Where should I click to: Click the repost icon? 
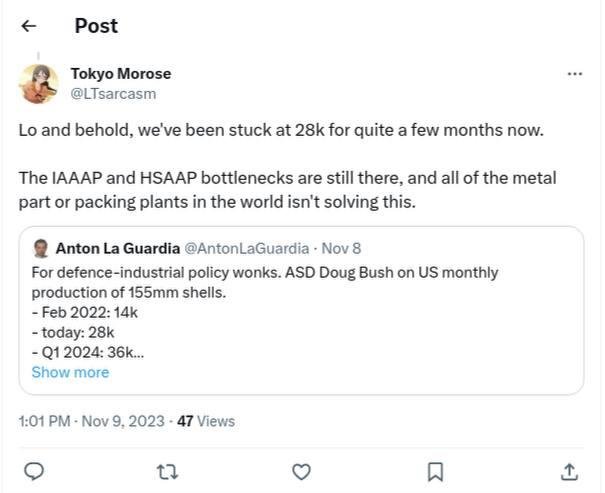(x=167, y=470)
